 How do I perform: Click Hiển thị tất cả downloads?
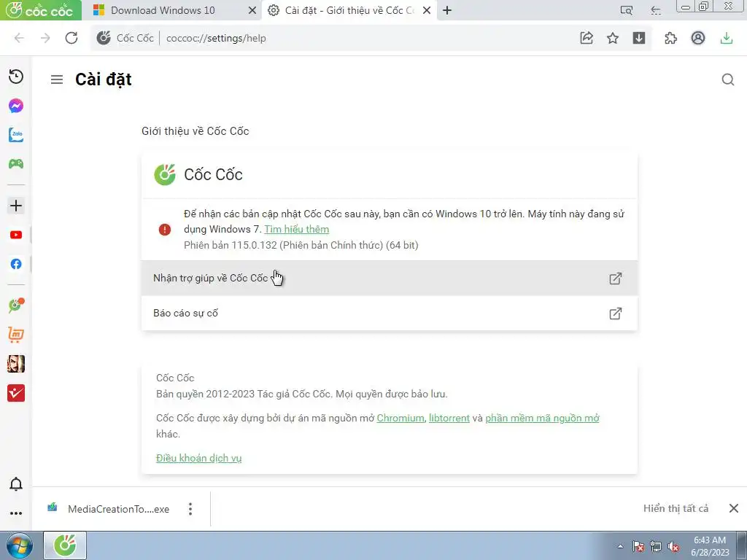(x=676, y=508)
